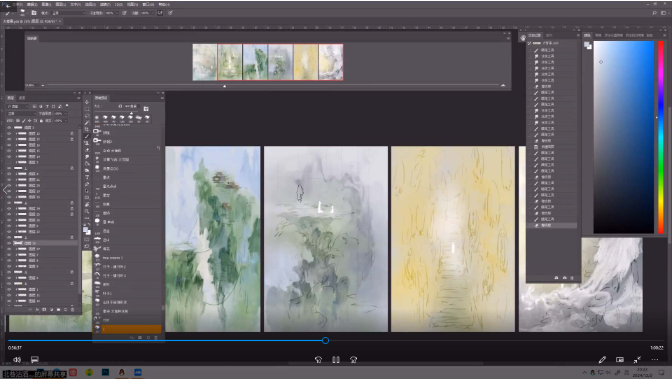This screenshot has width=672, height=379.
Task: Toggle pressure-for-opacity icon in the options bar
Action: (x=124, y=13)
